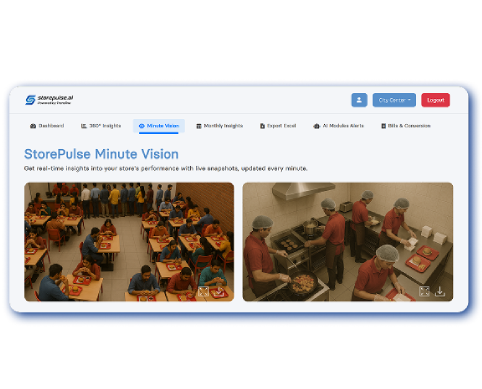Expand dining area snapshot to fullscreen
The width and height of the screenshot is (482, 389).
click(203, 291)
